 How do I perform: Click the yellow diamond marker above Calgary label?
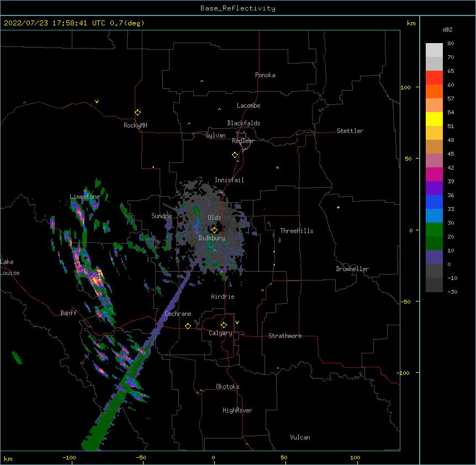click(x=224, y=325)
